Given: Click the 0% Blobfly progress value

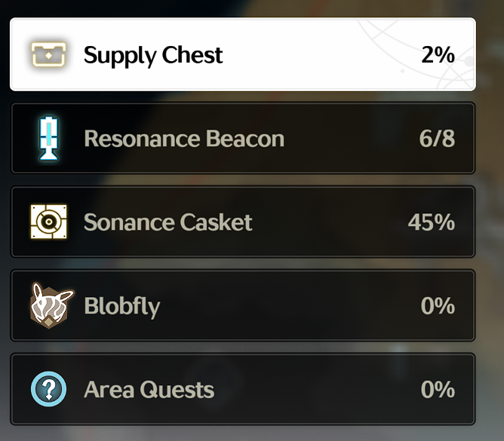Looking at the screenshot, I should (x=438, y=305).
